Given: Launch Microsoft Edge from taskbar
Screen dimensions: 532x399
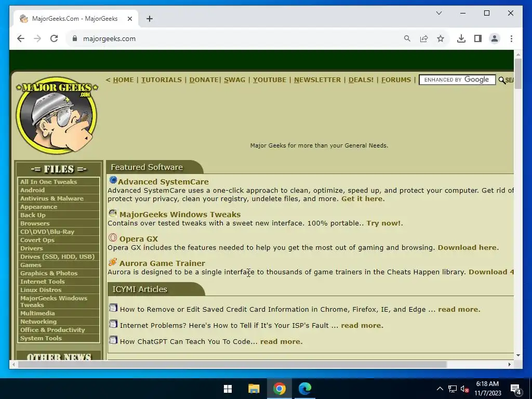Looking at the screenshot, I should (305, 389).
